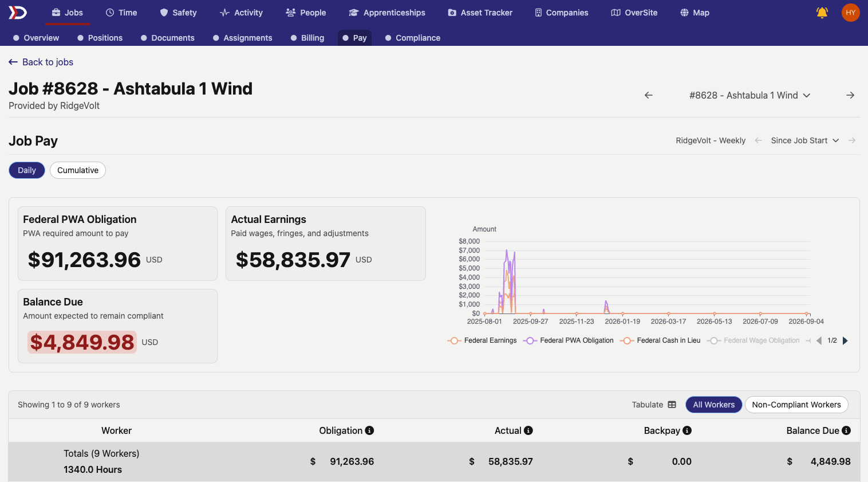Click the notification bell icon

point(822,13)
